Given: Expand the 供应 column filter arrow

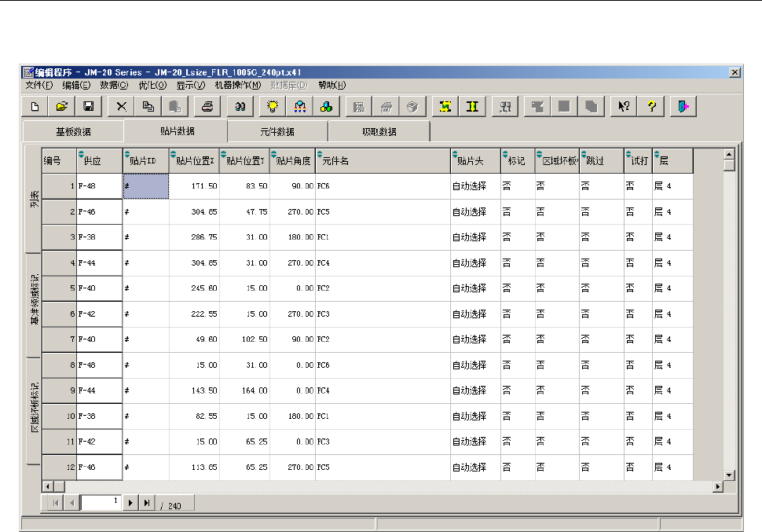Looking at the screenshot, I should [80, 154].
